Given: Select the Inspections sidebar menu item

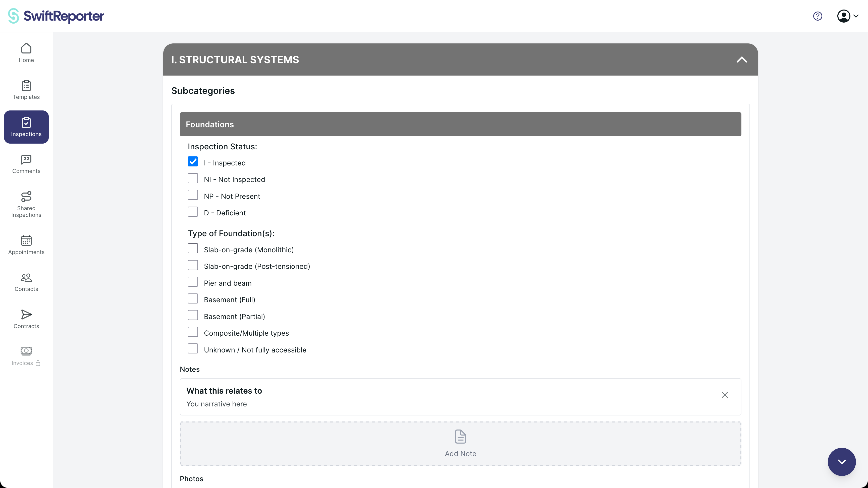Looking at the screenshot, I should click(x=26, y=127).
